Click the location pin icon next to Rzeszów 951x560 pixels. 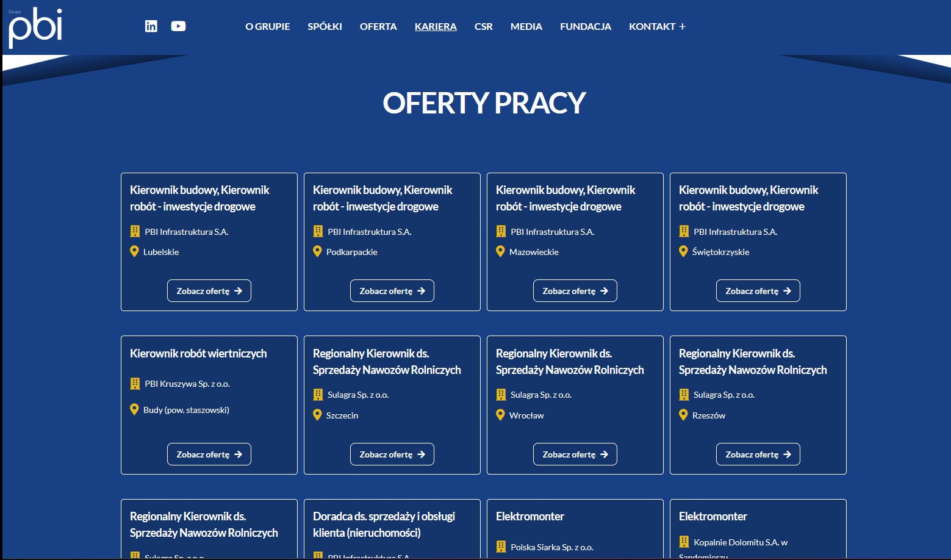684,414
